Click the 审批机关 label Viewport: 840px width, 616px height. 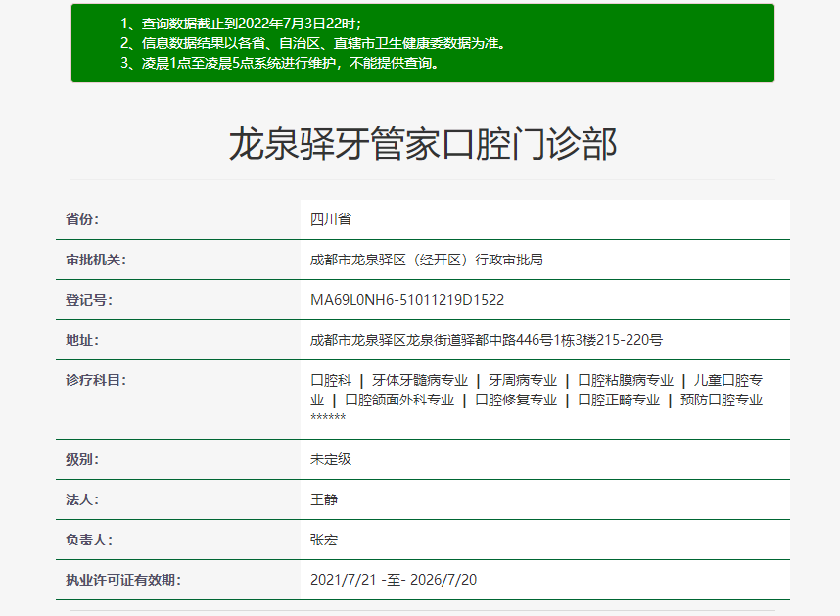pyautogui.click(x=96, y=260)
